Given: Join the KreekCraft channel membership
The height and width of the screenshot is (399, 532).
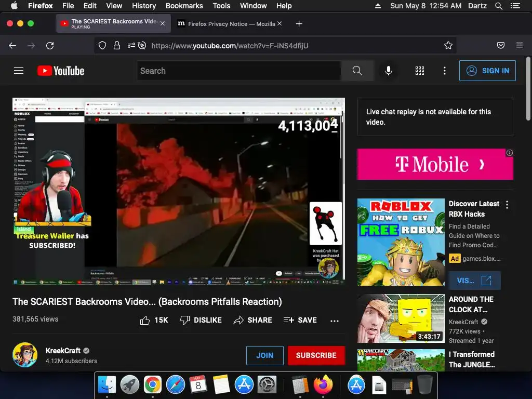Looking at the screenshot, I should [264, 355].
